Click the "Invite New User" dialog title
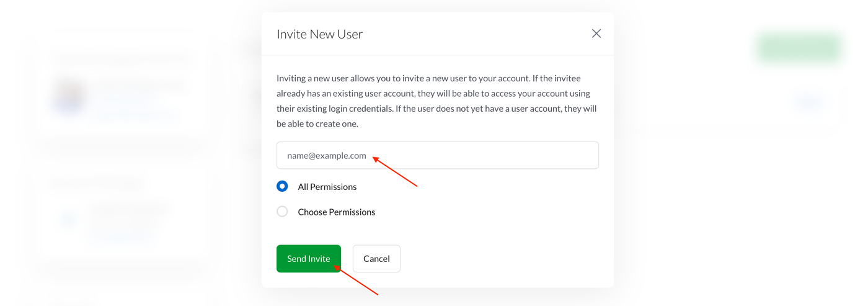The width and height of the screenshot is (868, 306). (319, 34)
